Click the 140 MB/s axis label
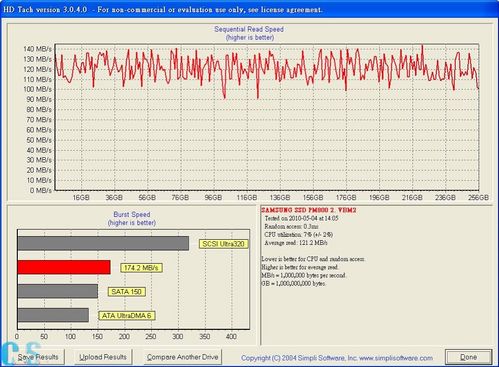The height and width of the screenshot is (367, 499). (37, 49)
